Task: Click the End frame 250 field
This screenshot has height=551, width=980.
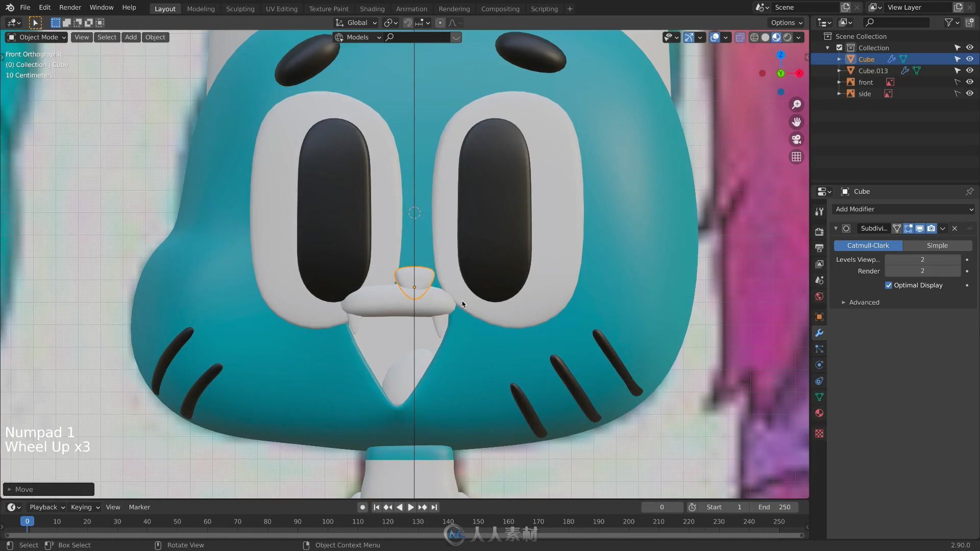Action: (x=775, y=507)
